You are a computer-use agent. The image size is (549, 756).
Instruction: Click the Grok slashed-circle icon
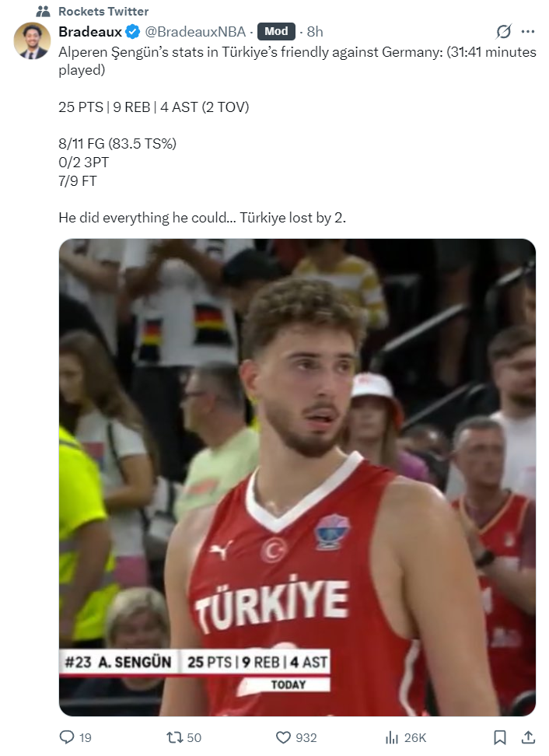503,32
